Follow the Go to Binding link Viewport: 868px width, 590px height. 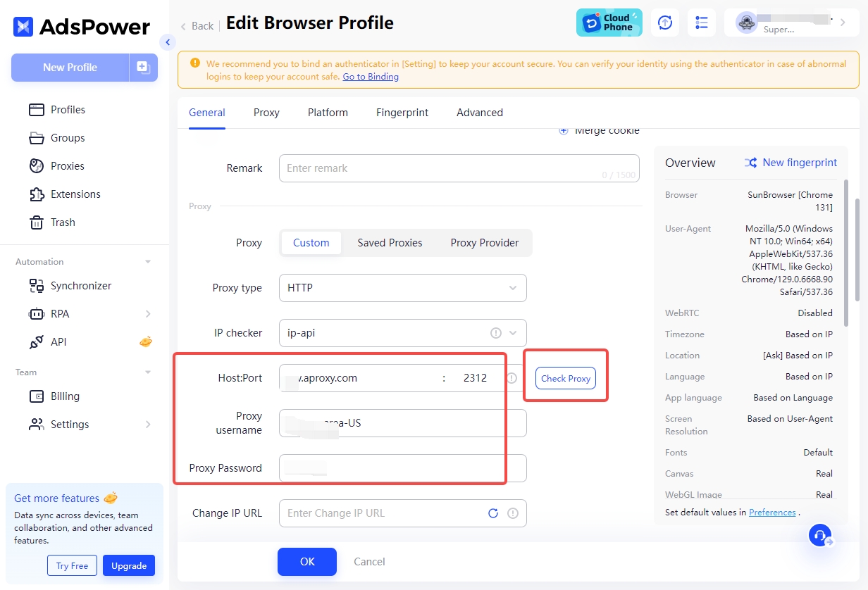(x=371, y=76)
